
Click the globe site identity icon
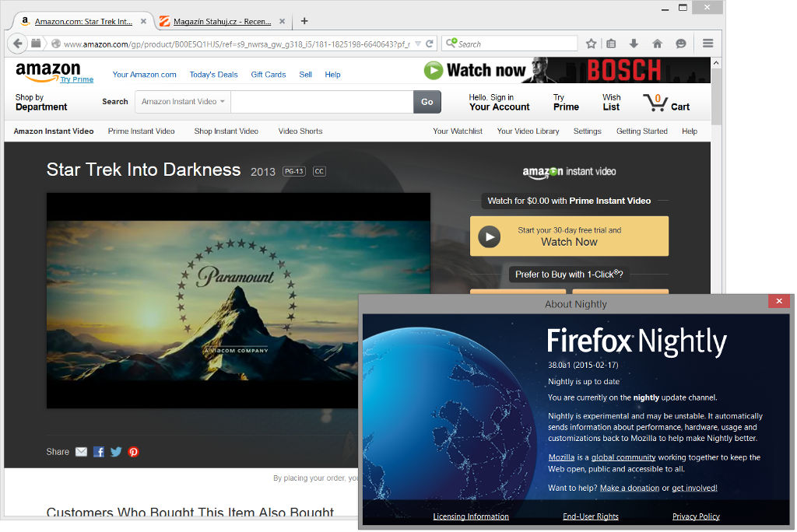click(56, 44)
